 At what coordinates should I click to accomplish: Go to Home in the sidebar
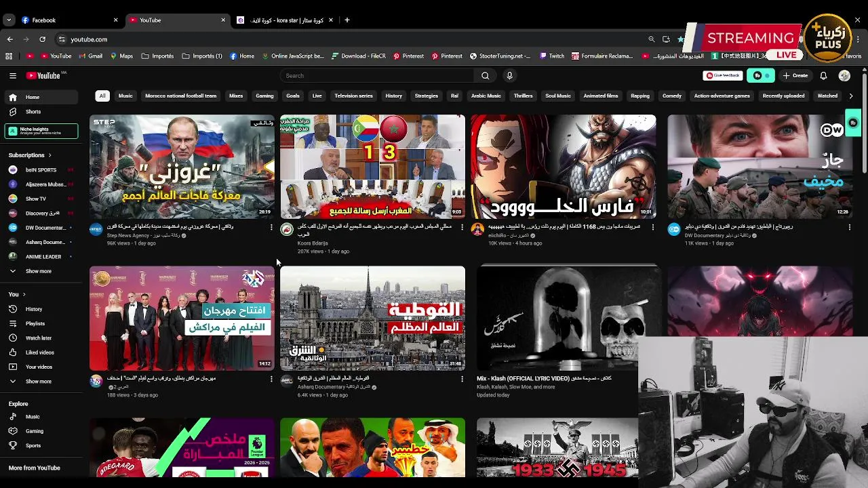[x=41, y=97]
